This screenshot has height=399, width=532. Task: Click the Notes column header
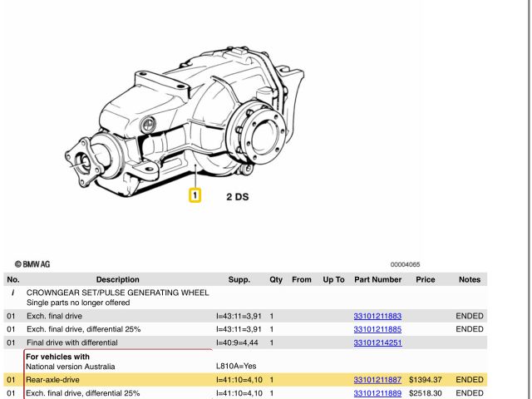[x=470, y=280]
